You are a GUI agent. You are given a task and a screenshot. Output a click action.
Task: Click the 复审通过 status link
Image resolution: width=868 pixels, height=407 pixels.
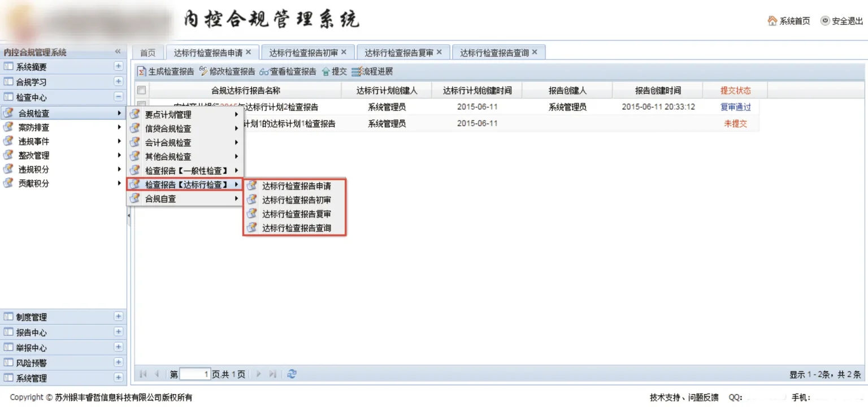(735, 107)
